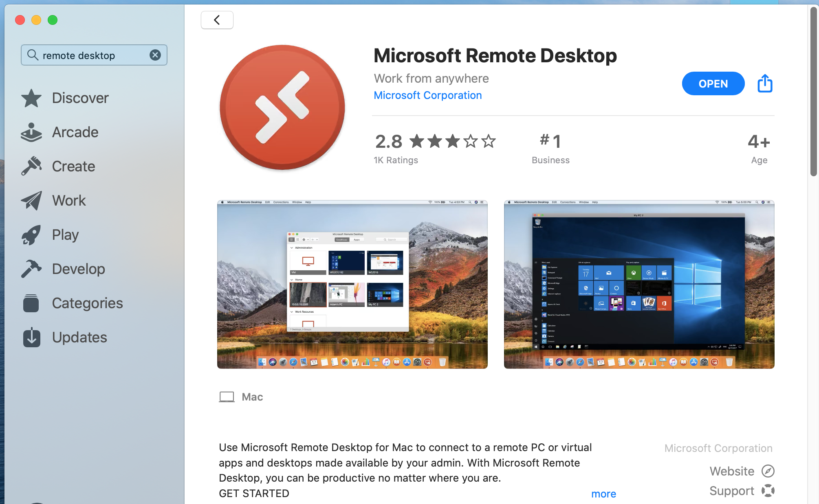
Task: Click the 1K Ratings label
Action: tap(396, 160)
